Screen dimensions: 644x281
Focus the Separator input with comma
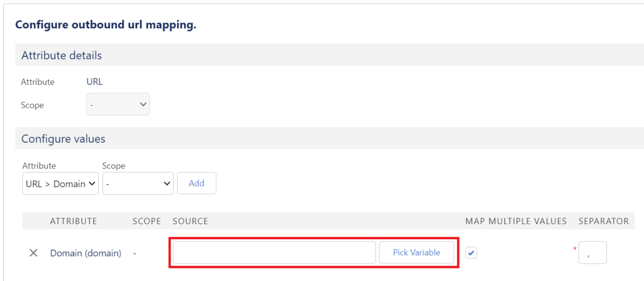coord(592,253)
